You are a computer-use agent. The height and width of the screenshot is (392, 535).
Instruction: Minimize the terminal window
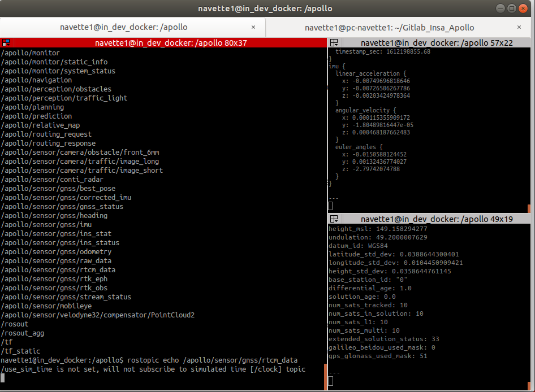tap(500, 8)
